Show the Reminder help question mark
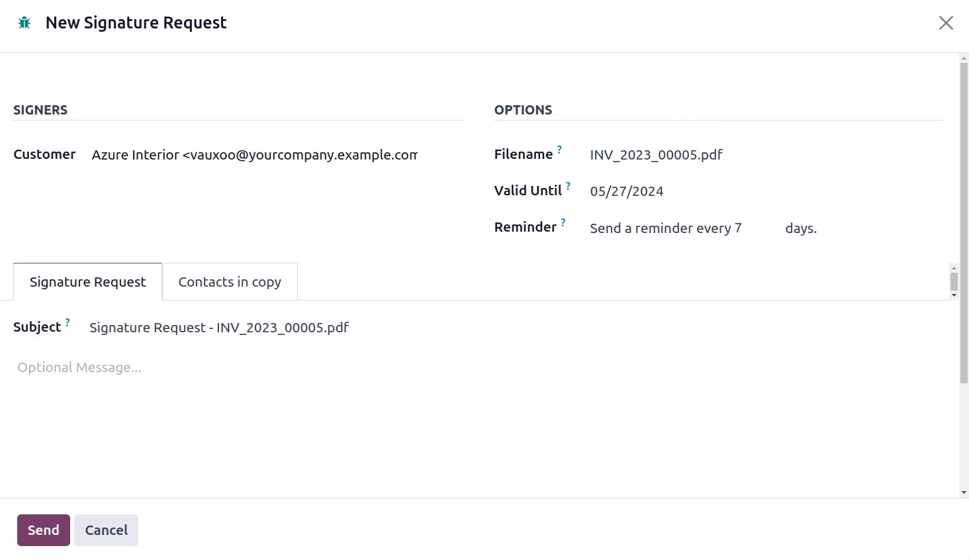Viewport: 969px width, 560px height. point(563,222)
